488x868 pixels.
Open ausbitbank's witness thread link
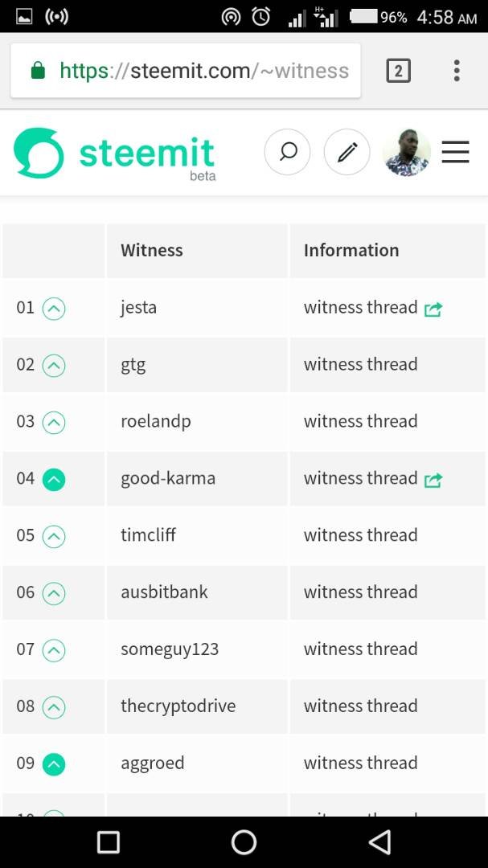(360, 592)
